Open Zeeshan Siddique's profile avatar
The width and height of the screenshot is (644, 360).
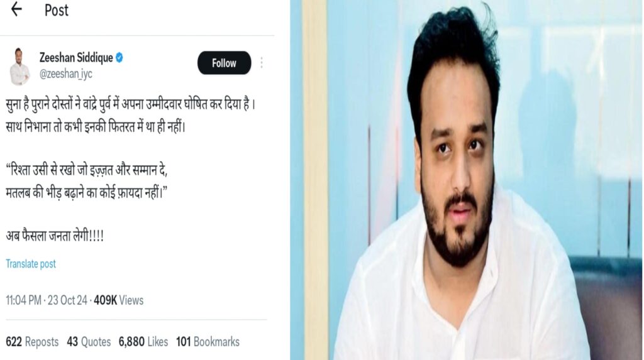click(19, 67)
